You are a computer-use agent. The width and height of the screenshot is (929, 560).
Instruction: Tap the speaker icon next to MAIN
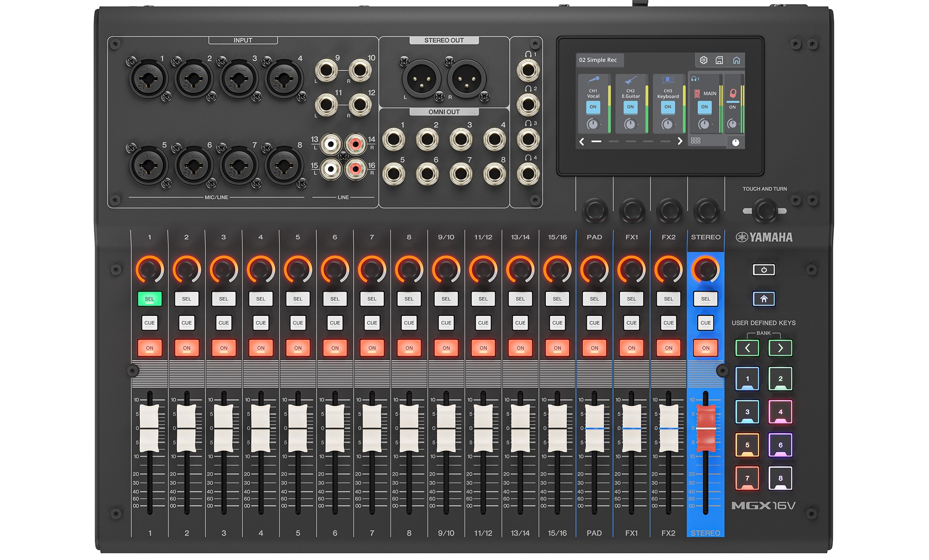[696, 93]
